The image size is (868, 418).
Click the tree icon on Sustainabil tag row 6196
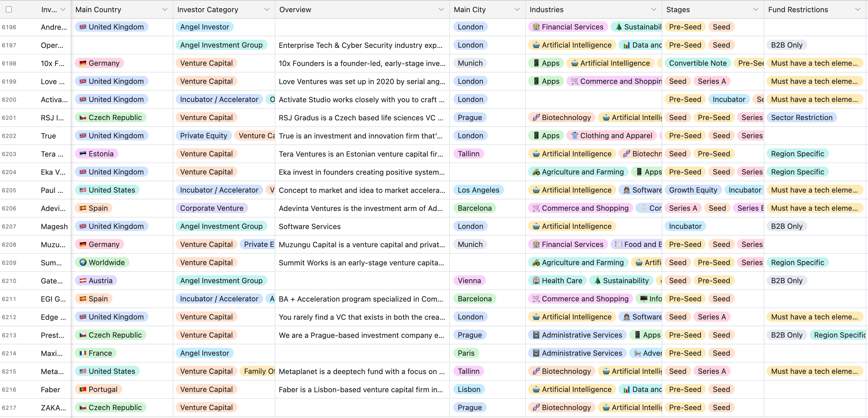point(619,27)
